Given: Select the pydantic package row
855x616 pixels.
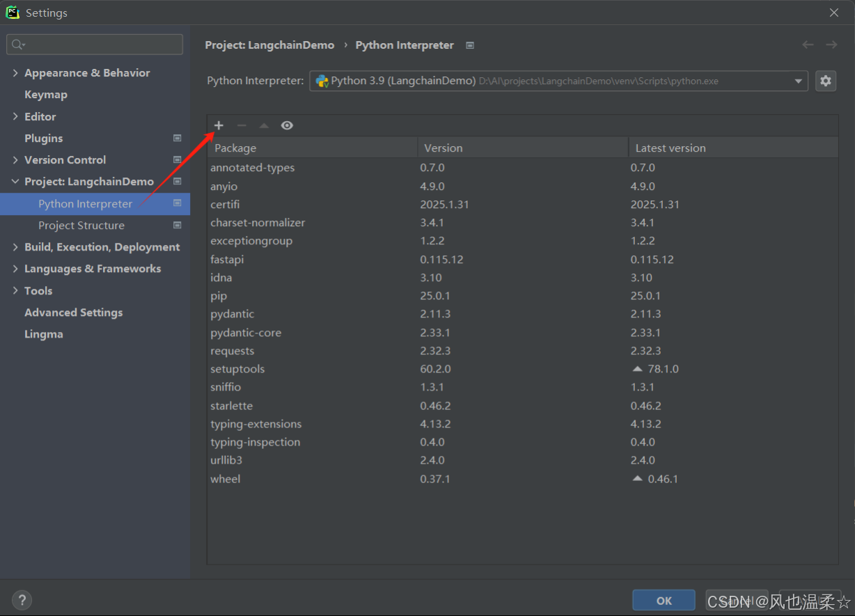Looking at the screenshot, I should click(x=523, y=314).
